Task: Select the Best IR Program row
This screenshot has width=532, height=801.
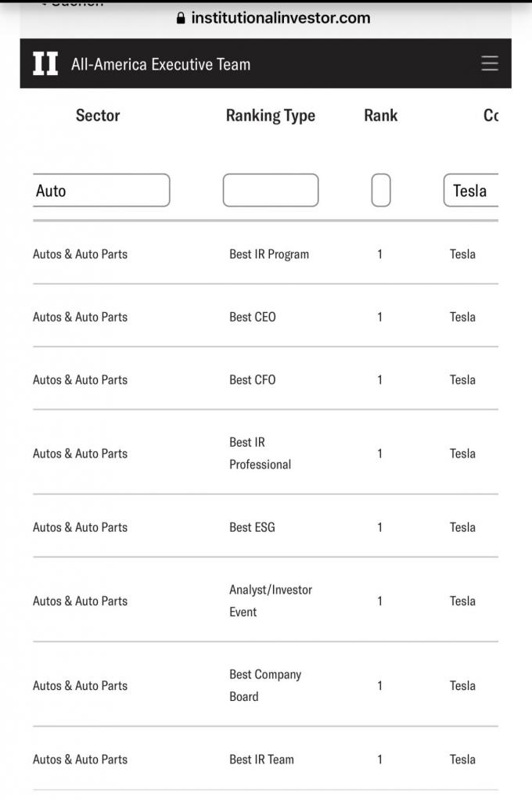Action: pos(265,254)
